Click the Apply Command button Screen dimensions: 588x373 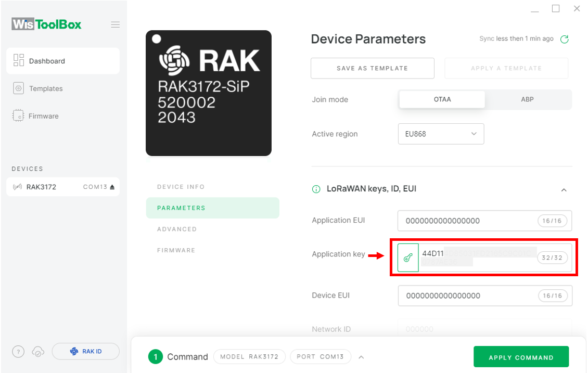[521, 357]
